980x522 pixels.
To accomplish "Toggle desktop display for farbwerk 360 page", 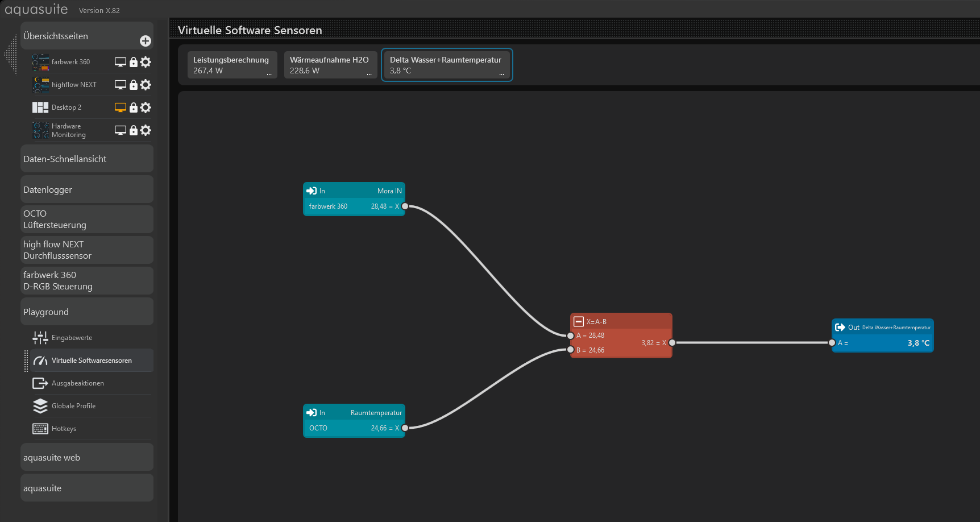I will [121, 62].
